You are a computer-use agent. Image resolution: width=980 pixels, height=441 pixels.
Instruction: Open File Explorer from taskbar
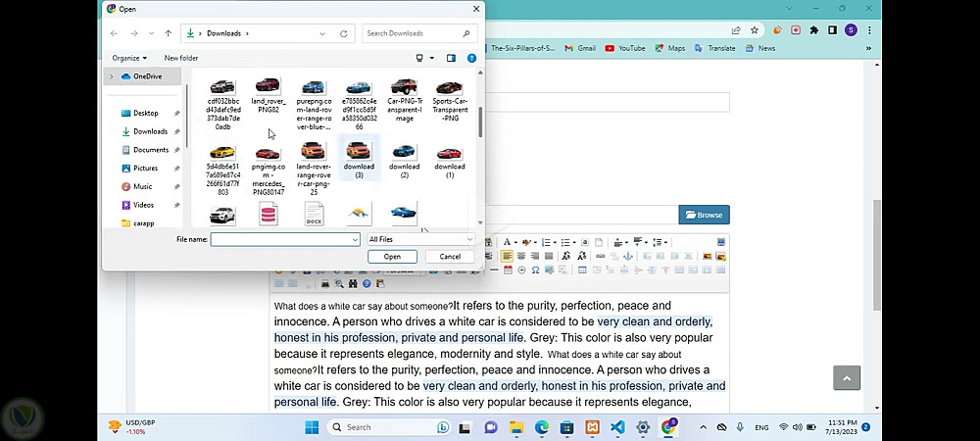pyautogui.click(x=516, y=427)
